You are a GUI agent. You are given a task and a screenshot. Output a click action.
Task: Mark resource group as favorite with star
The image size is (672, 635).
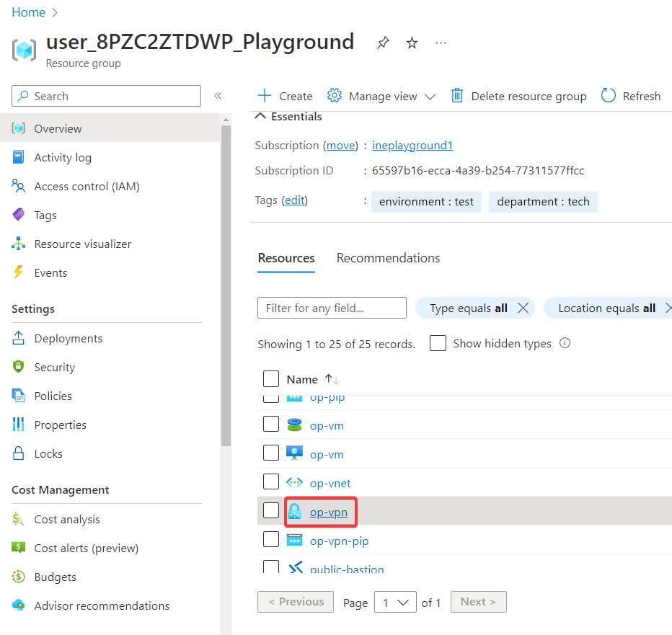[412, 43]
